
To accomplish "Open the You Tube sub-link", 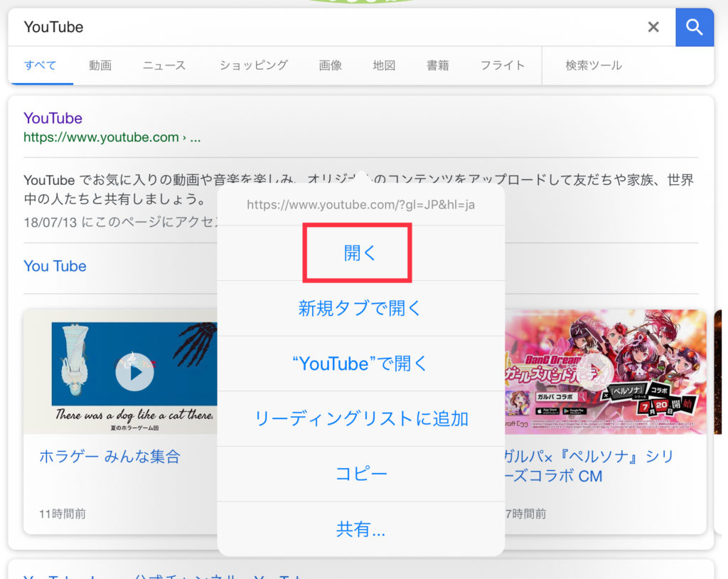I will 55,266.
